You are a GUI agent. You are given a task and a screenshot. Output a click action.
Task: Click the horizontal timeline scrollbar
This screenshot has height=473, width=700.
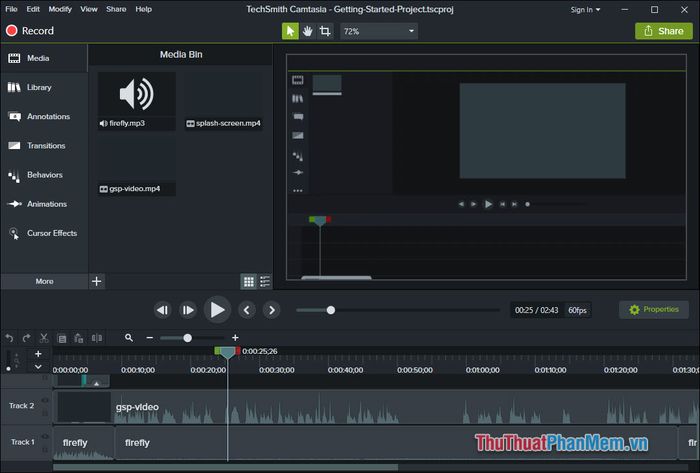(x=225, y=467)
